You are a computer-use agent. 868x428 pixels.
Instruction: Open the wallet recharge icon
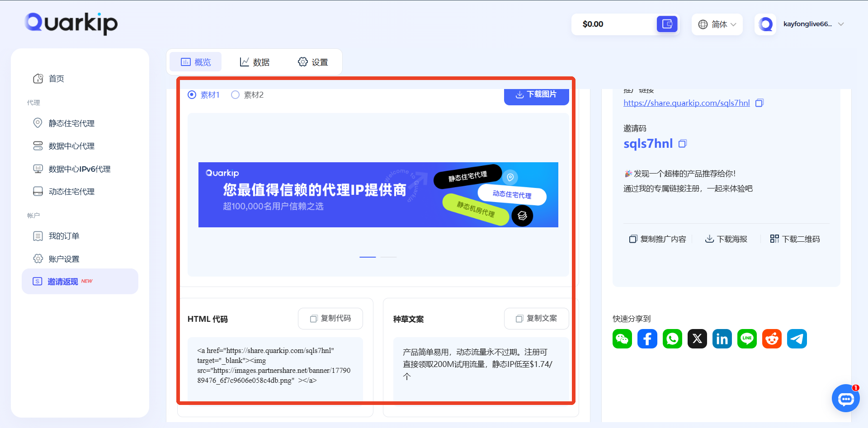(x=667, y=24)
